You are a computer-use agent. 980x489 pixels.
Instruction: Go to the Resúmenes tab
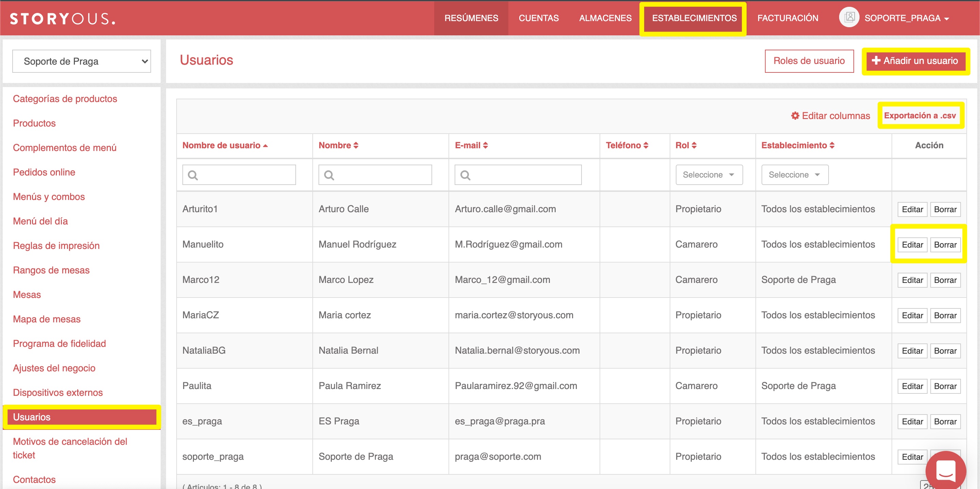click(x=471, y=18)
